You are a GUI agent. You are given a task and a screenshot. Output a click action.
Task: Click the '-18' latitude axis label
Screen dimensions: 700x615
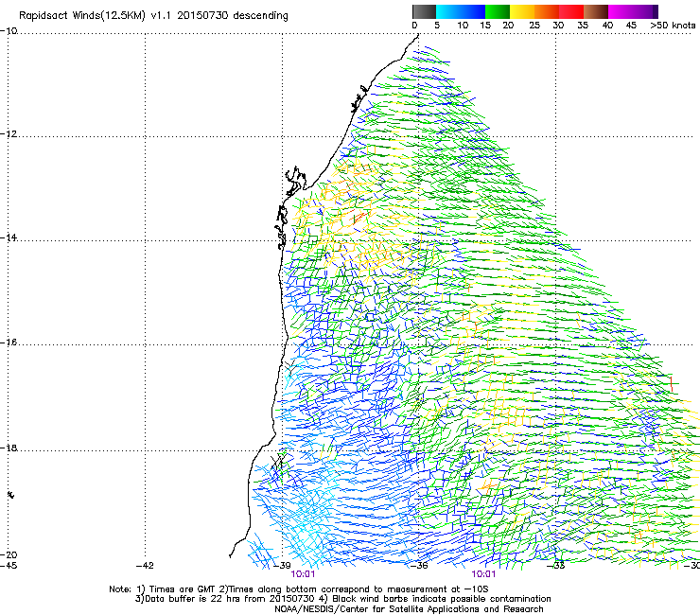(x=9, y=448)
